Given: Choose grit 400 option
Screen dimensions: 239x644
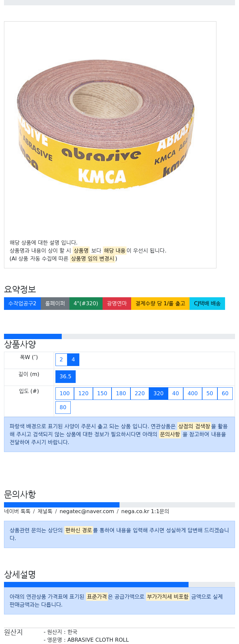Looking at the screenshot, I should tap(193, 394).
